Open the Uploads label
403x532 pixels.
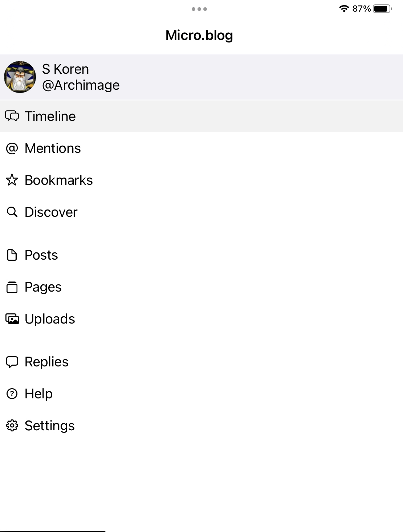(50, 319)
